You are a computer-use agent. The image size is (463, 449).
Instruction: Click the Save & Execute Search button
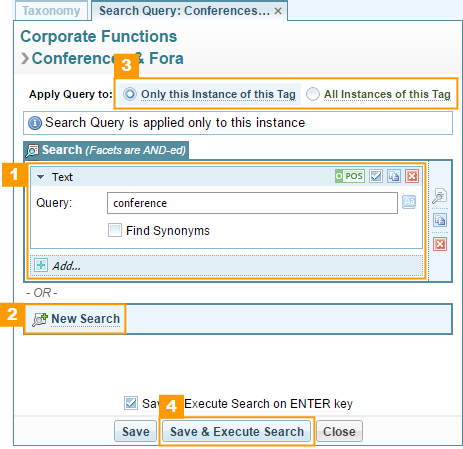pyautogui.click(x=237, y=431)
